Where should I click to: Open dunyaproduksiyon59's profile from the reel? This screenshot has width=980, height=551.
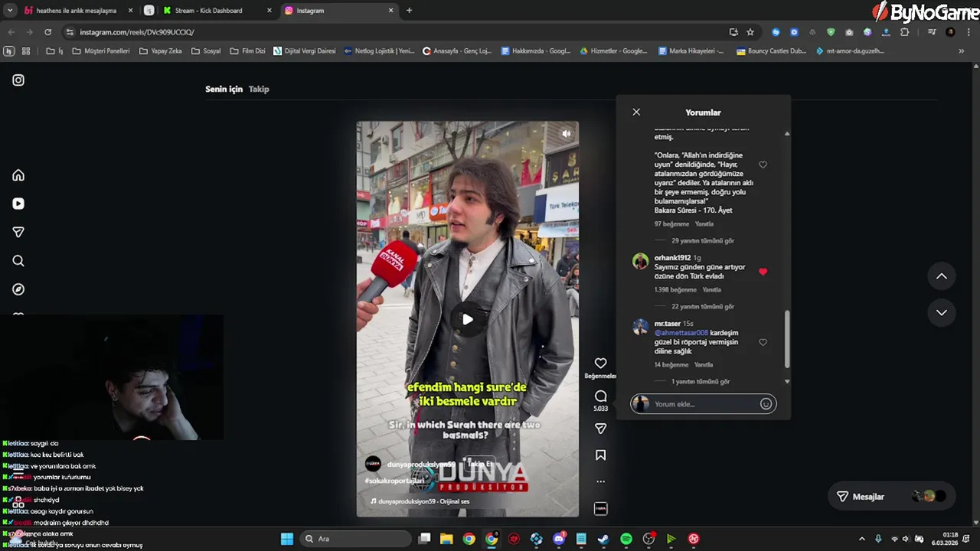tap(421, 465)
